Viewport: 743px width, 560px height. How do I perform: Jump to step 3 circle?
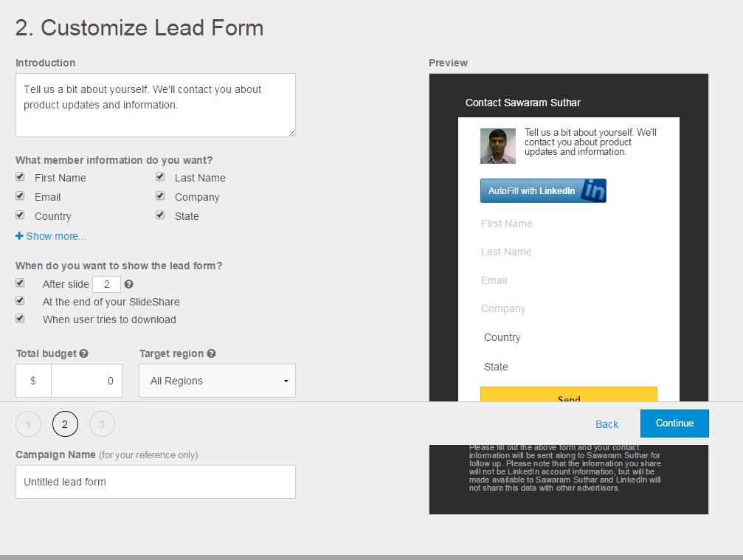102,424
